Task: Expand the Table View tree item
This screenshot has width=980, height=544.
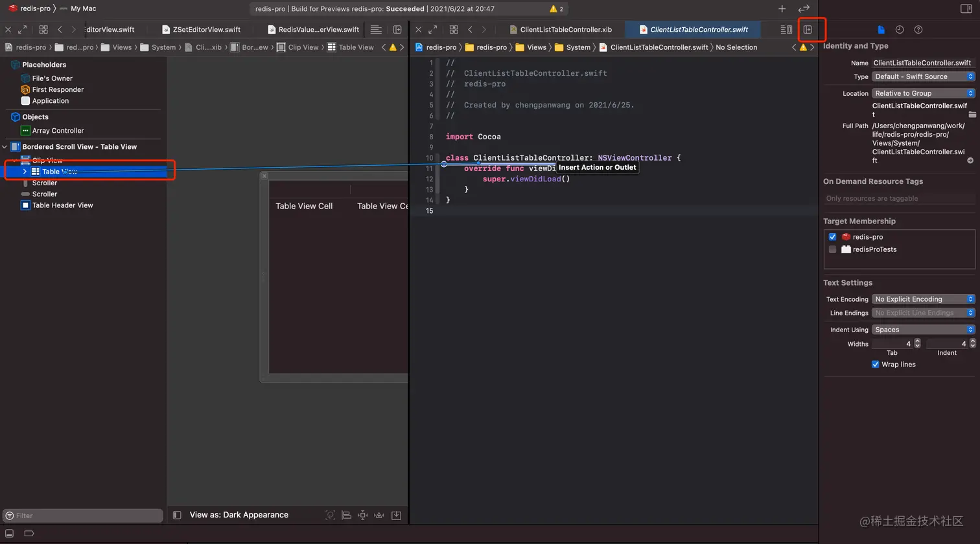Action: point(25,172)
